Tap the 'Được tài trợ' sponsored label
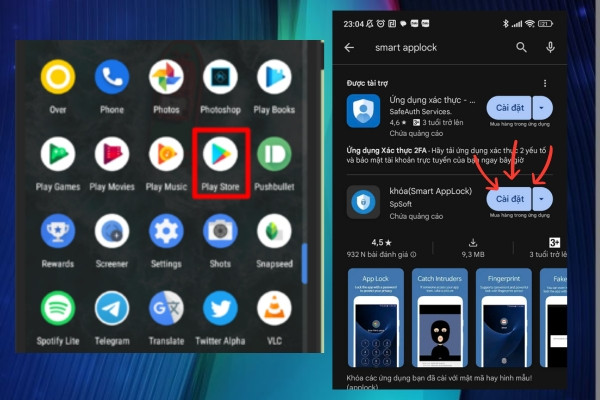Image resolution: width=600 pixels, height=400 pixels. click(367, 83)
